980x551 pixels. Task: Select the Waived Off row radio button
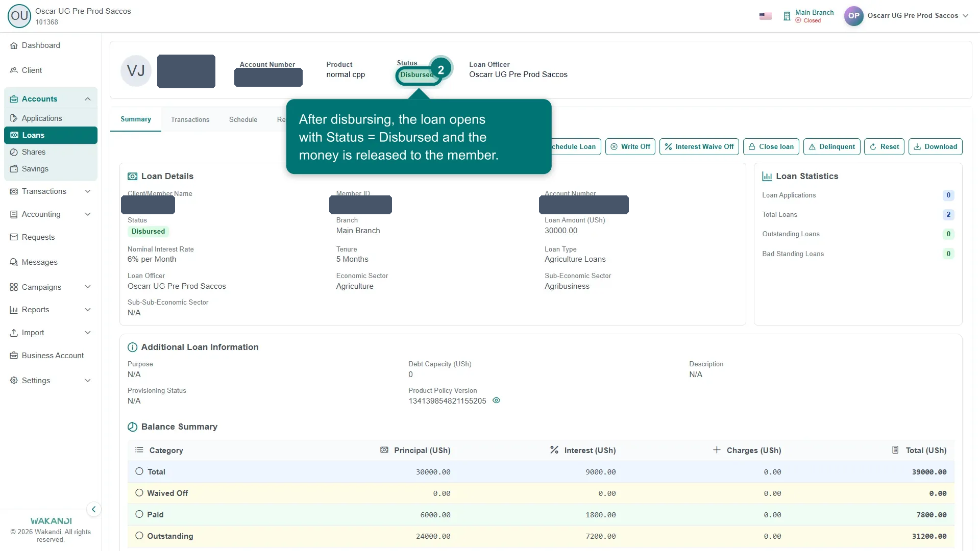point(139,493)
